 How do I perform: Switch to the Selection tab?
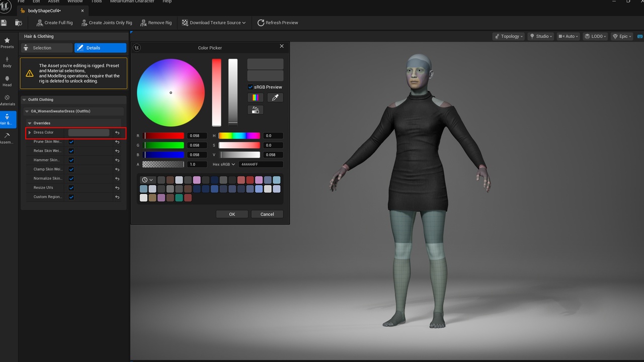(x=47, y=48)
